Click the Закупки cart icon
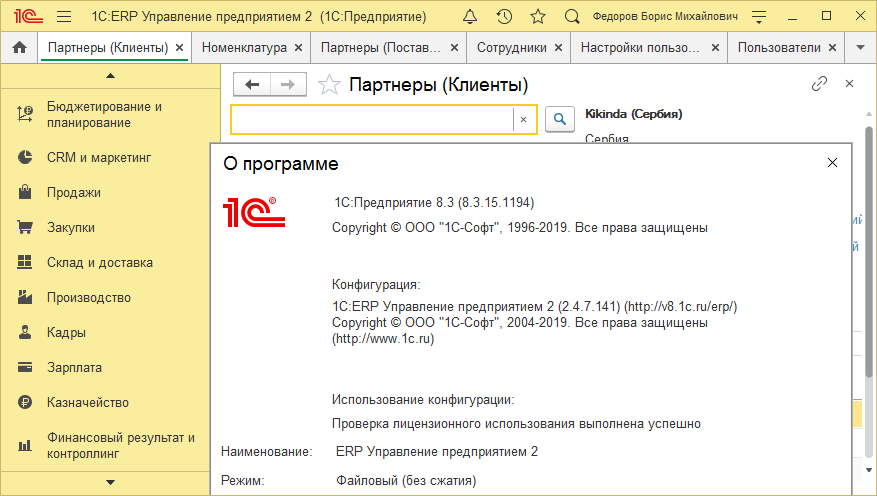877x496 pixels. pos(25,228)
